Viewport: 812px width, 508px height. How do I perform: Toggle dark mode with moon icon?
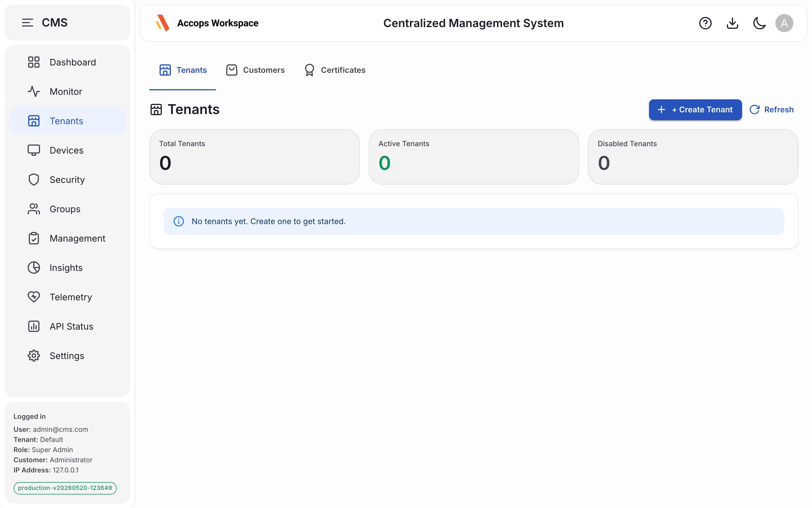(759, 23)
